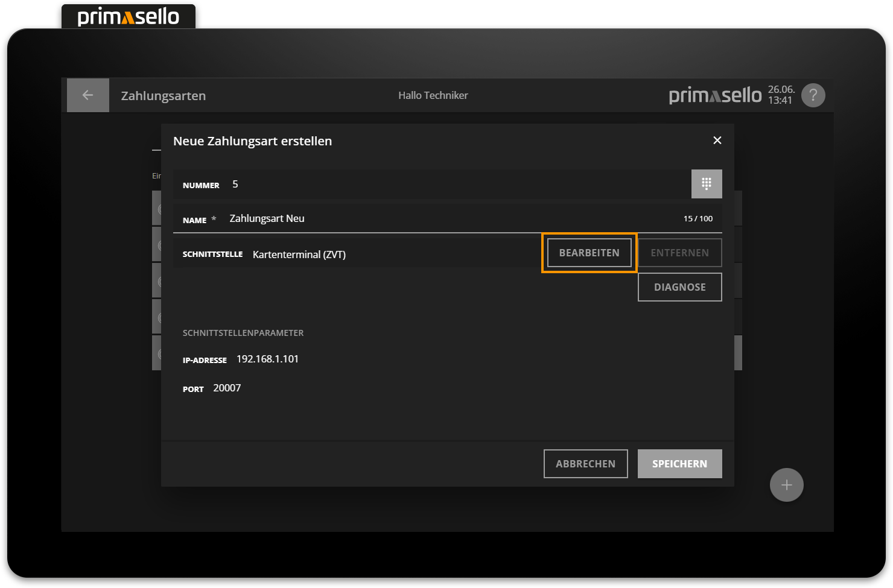
Task: Click Bearbeiten to edit the Schnittstelle
Action: (x=589, y=253)
